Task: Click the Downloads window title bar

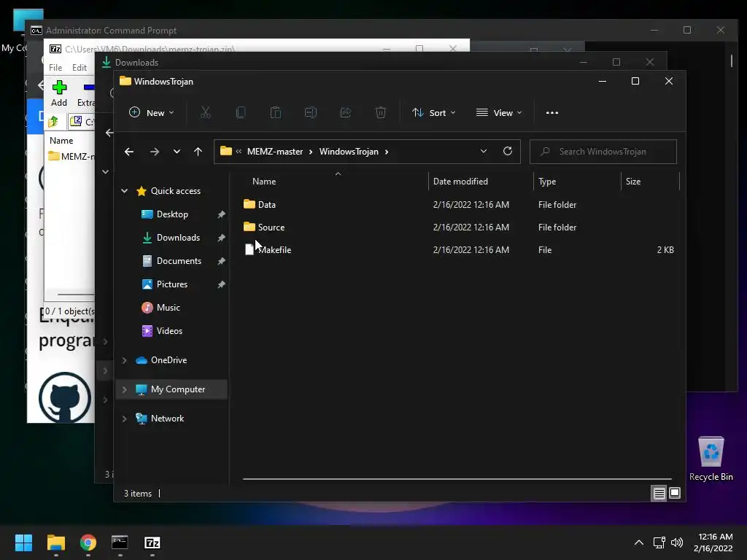Action: [333, 63]
